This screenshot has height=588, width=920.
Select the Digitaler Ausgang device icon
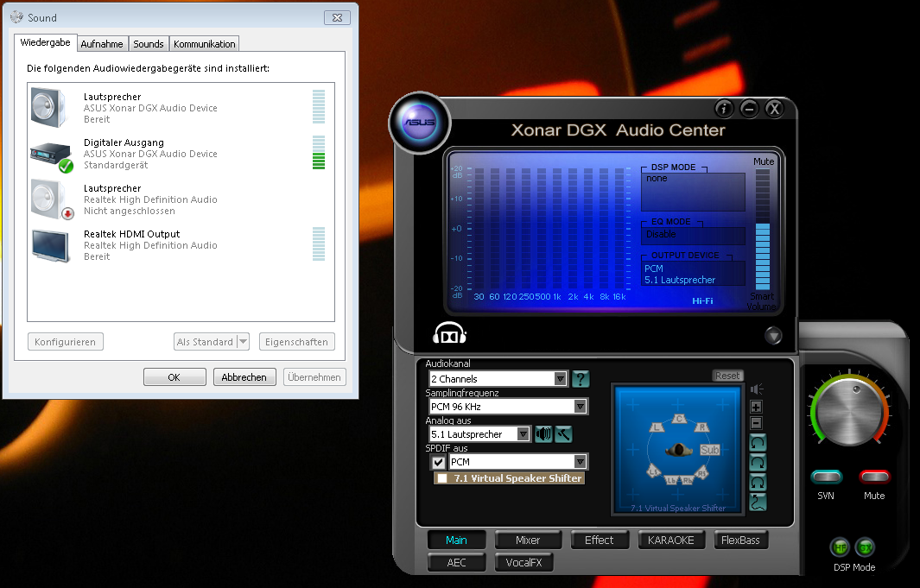click(52, 155)
